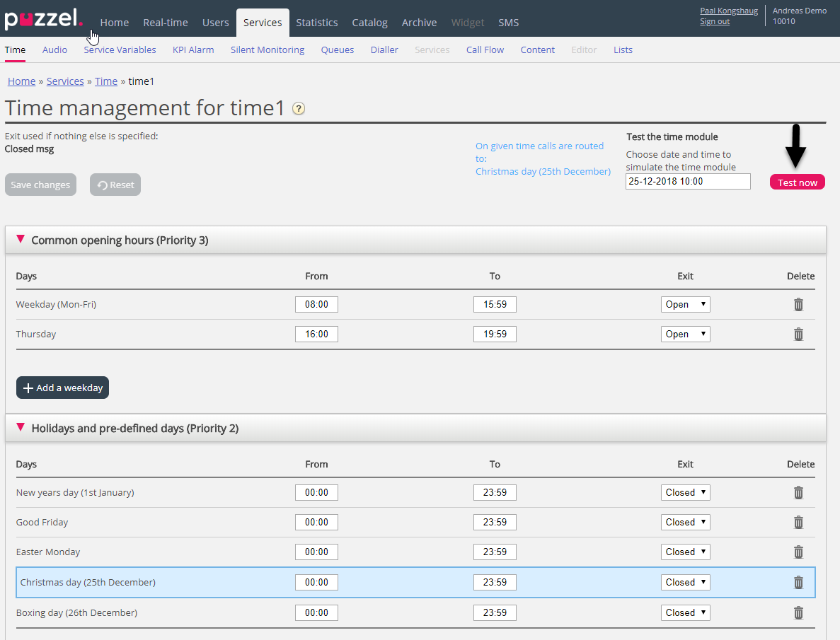
Task: Delete the Thursday opening hours row
Action: point(798,334)
